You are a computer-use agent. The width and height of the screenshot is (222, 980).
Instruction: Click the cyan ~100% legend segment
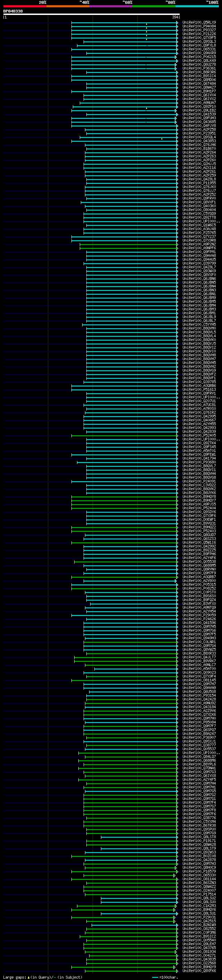click(197, 6)
